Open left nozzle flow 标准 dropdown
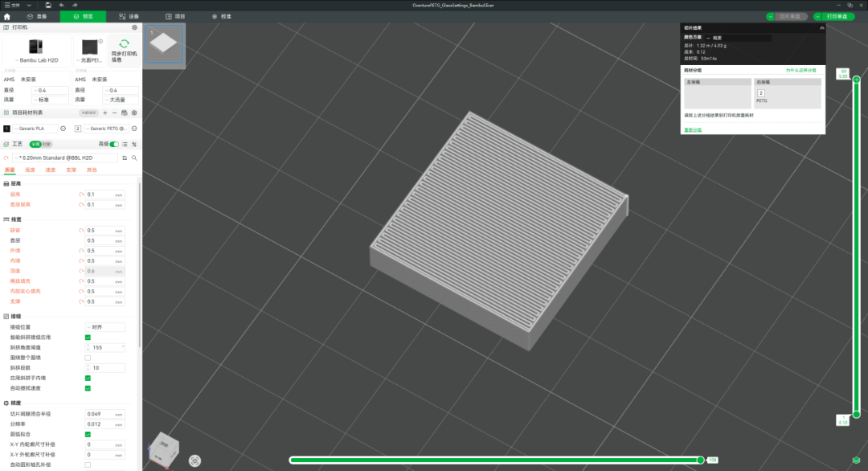 click(50, 100)
